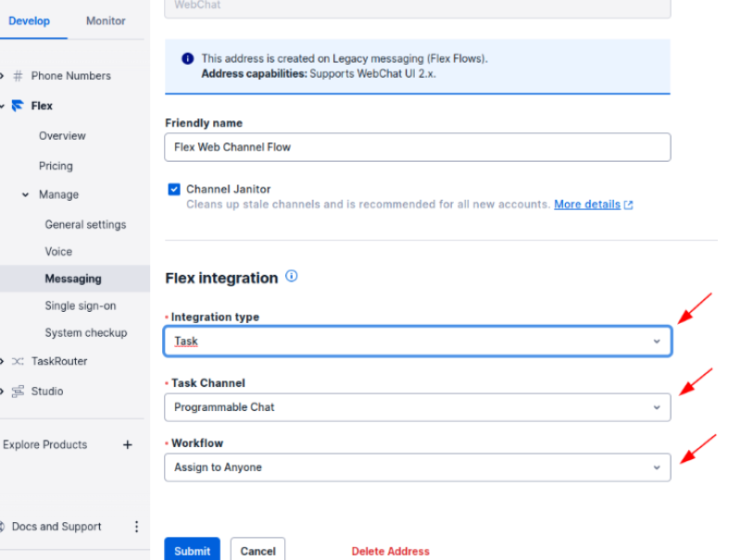Click the Friendly name label

click(x=204, y=123)
